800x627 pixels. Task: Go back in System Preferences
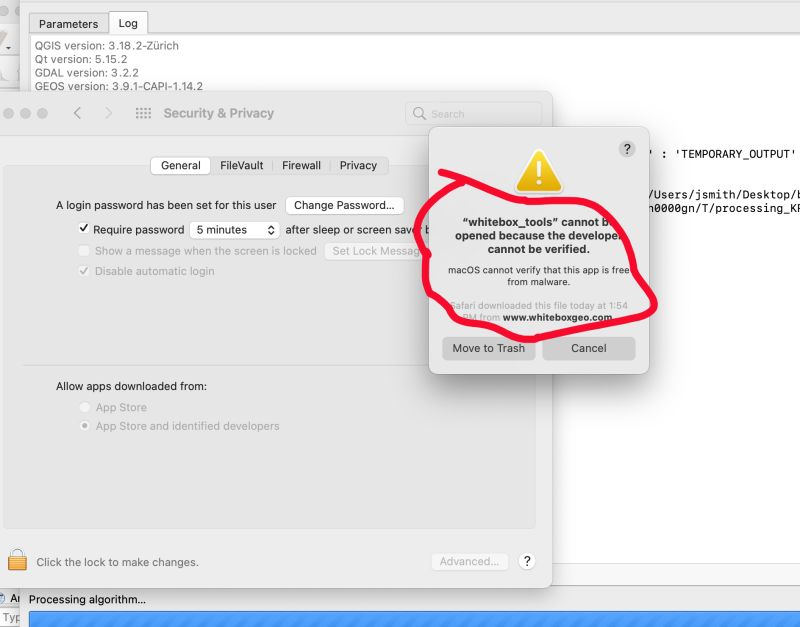(78, 113)
